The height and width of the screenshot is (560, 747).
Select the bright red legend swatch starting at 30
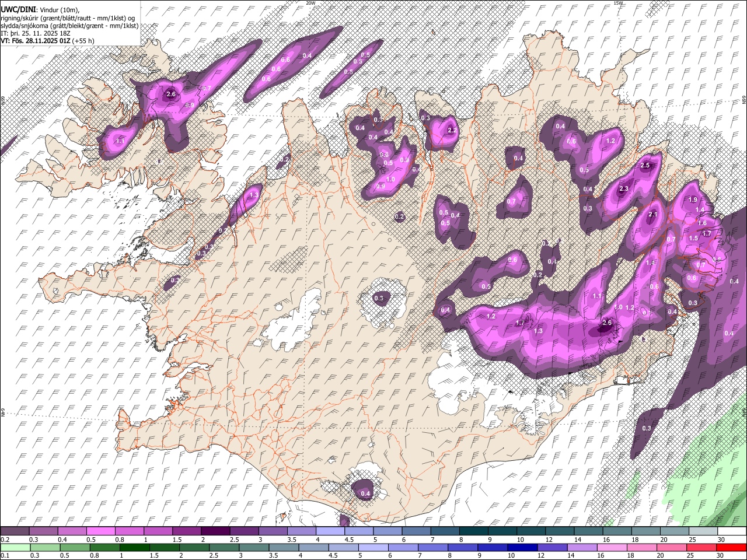[731, 547]
